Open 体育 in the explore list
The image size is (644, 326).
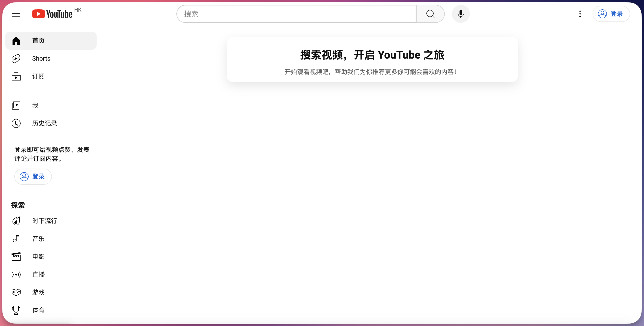click(38, 311)
